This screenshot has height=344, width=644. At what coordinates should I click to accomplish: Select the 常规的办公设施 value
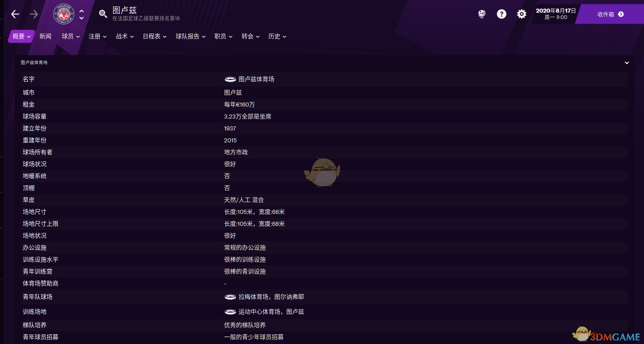[x=245, y=247]
